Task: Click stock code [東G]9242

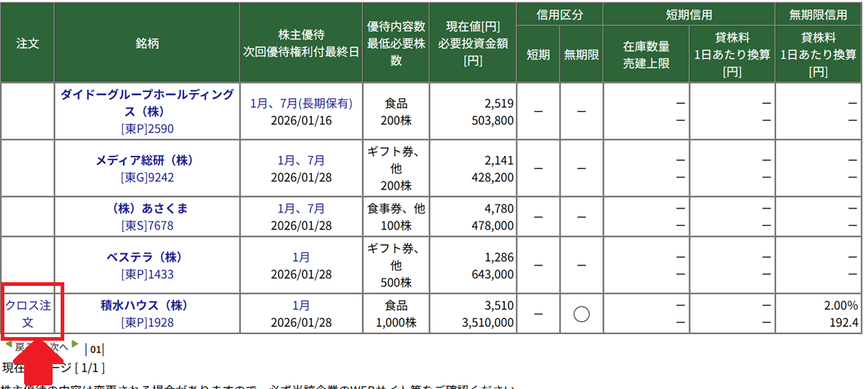Action: tap(147, 177)
